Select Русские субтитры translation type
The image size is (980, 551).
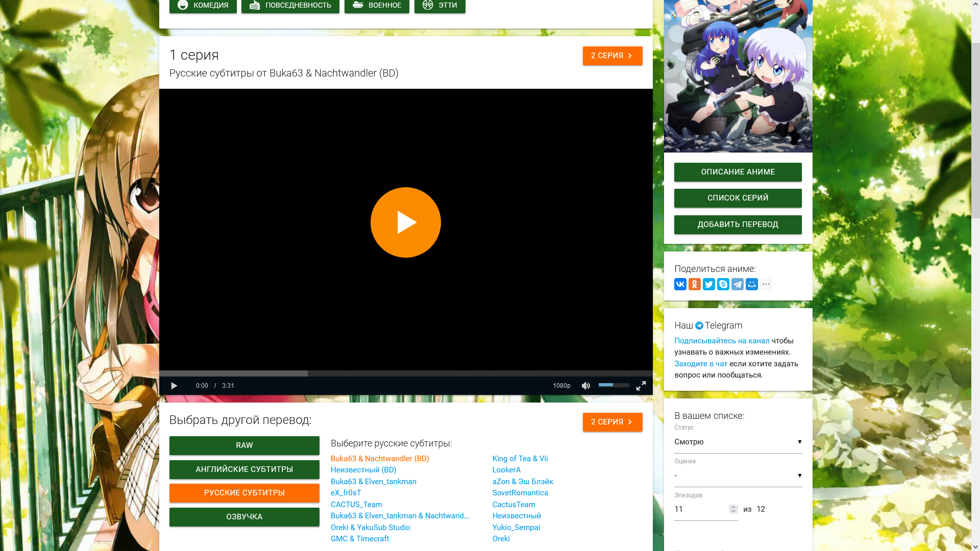pyautogui.click(x=244, y=493)
